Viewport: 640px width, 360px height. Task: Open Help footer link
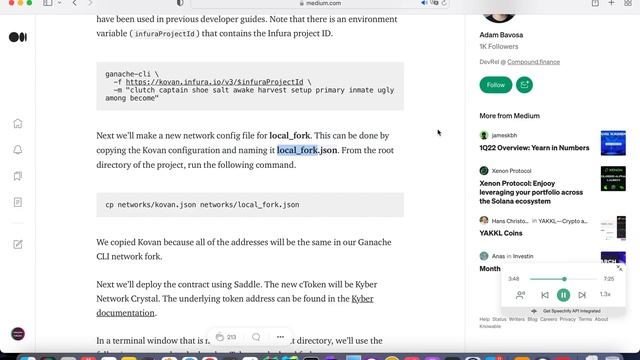484,319
